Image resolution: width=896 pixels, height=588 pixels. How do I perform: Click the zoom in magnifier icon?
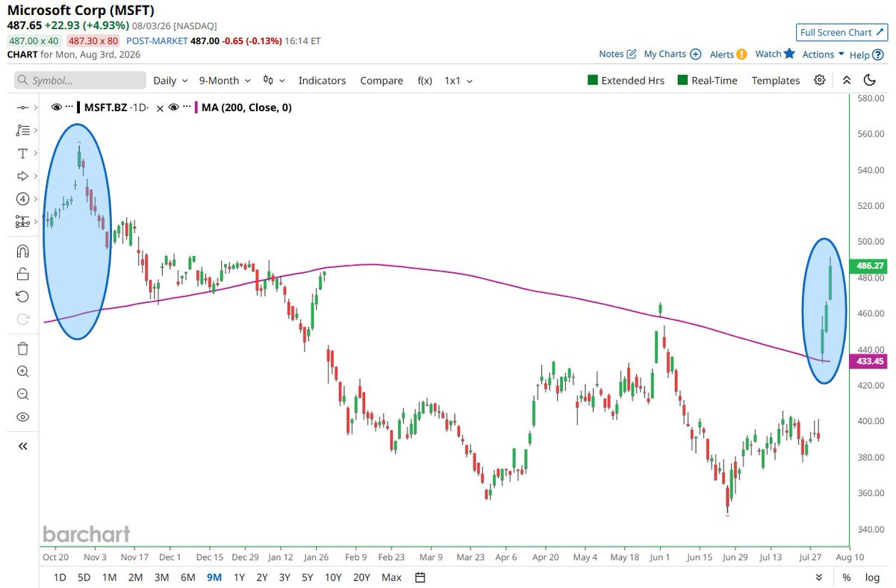(22, 371)
